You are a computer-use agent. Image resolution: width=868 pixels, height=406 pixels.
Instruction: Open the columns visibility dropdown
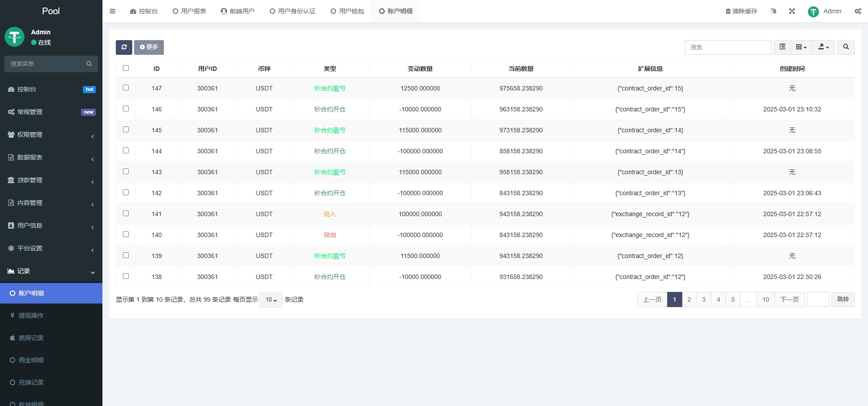click(801, 47)
